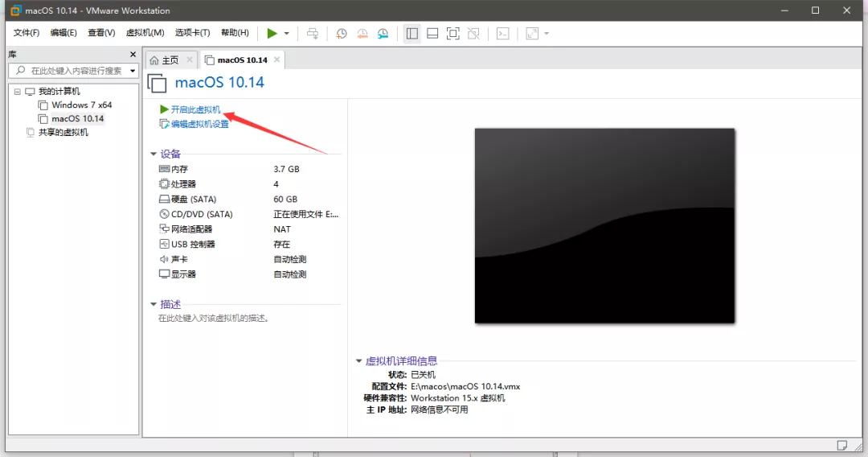868x457 pixels.
Task: Click the 开启此虚拟机 link
Action: [x=195, y=109]
